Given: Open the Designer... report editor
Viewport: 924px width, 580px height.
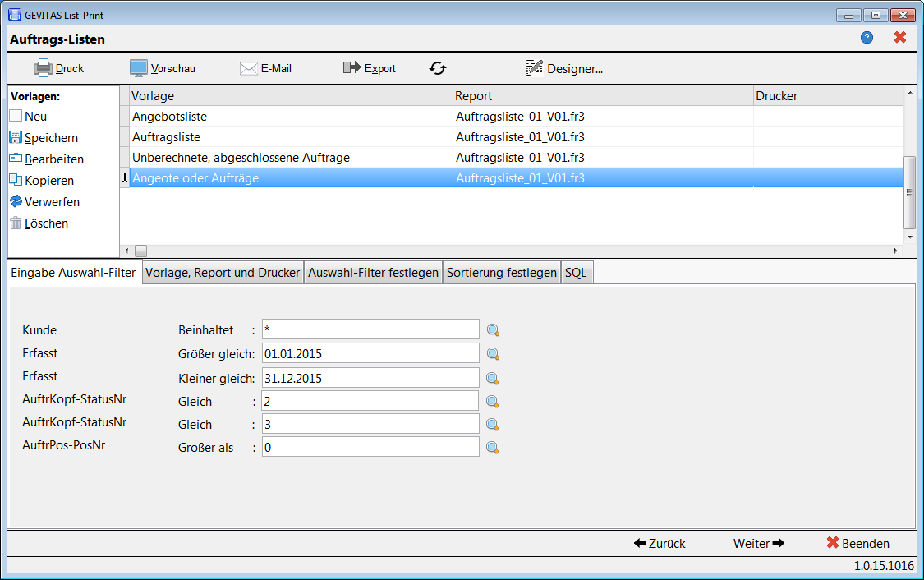Looking at the screenshot, I should [564, 68].
